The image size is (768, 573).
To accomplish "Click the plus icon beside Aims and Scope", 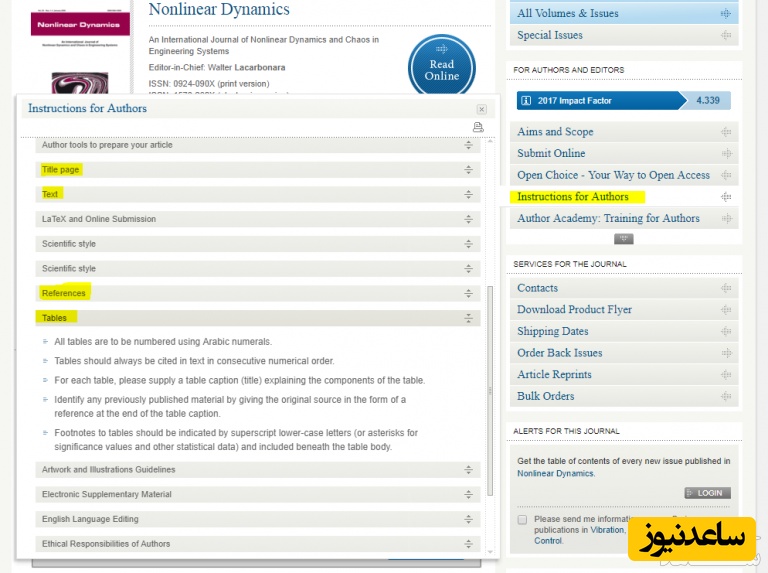I will click(725, 132).
